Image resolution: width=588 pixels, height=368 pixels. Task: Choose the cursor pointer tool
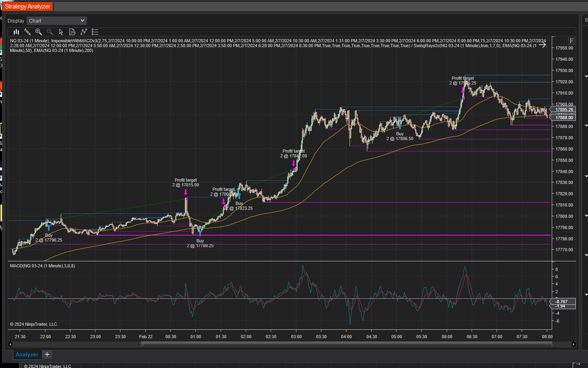tap(61, 32)
